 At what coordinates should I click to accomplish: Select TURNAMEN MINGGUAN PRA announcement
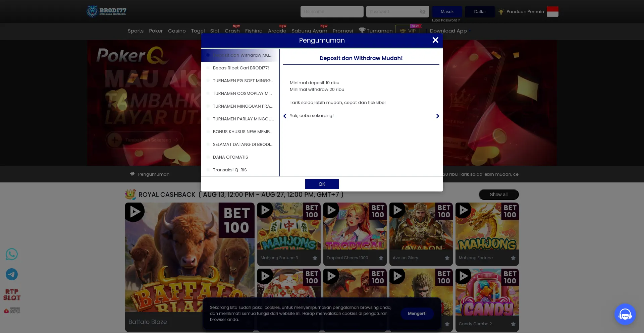coord(240,106)
